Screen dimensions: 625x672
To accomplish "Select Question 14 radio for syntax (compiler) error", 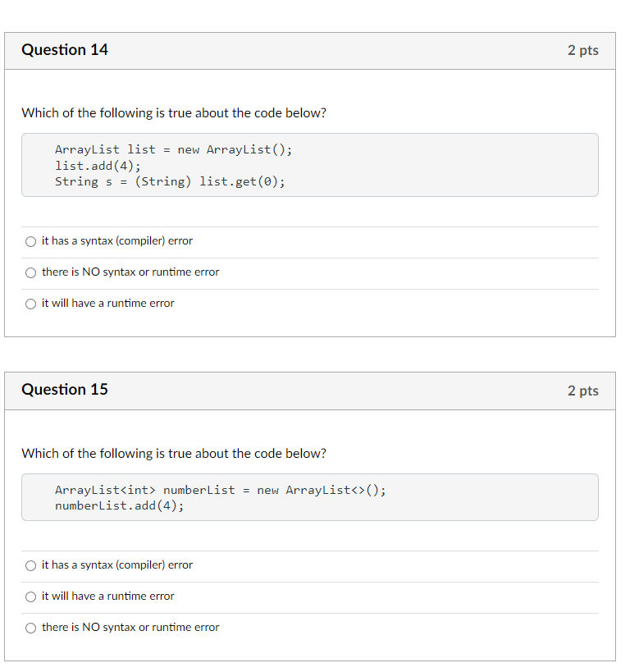I will coord(30,242).
